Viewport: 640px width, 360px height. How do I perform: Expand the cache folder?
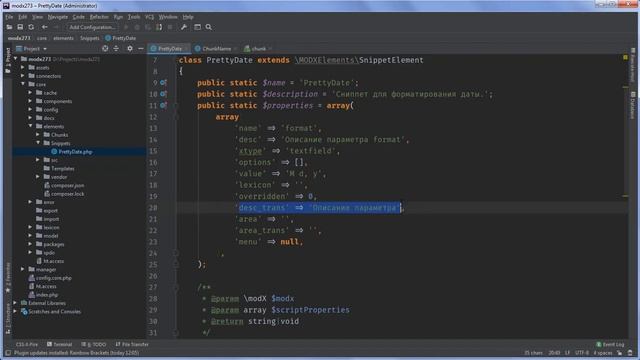click(30, 93)
